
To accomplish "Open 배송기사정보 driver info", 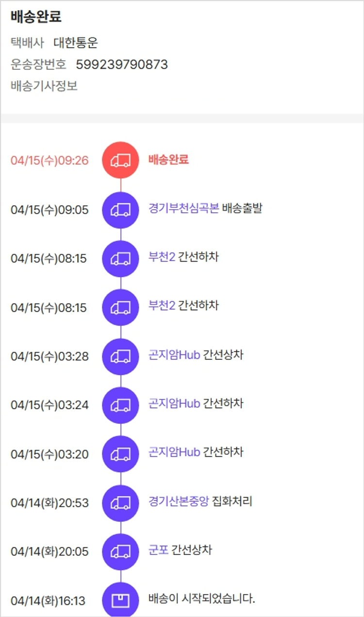I will [x=44, y=86].
